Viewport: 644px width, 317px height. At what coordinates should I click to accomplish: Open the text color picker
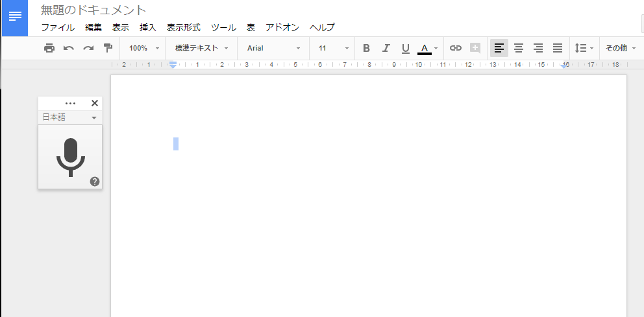(x=428, y=49)
